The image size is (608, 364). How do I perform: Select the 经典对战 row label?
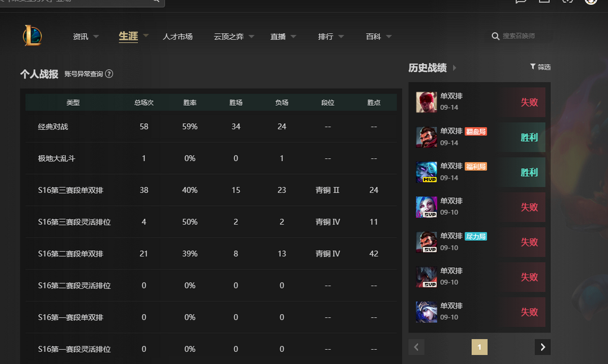[x=53, y=127]
